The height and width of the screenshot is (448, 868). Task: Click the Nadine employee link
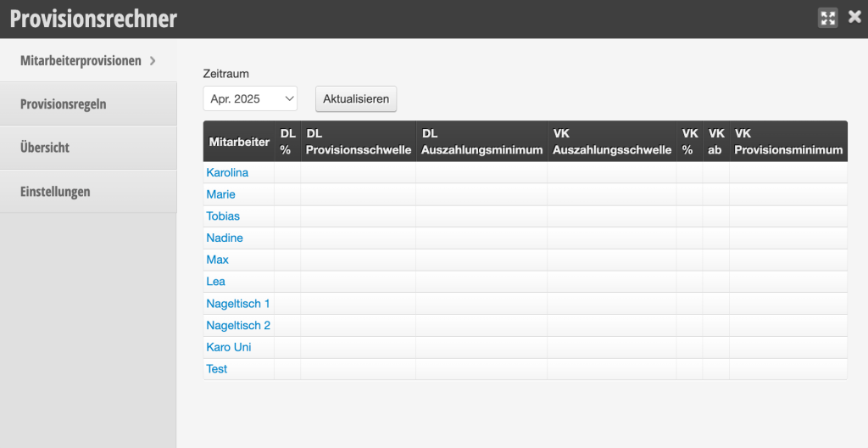(x=224, y=238)
